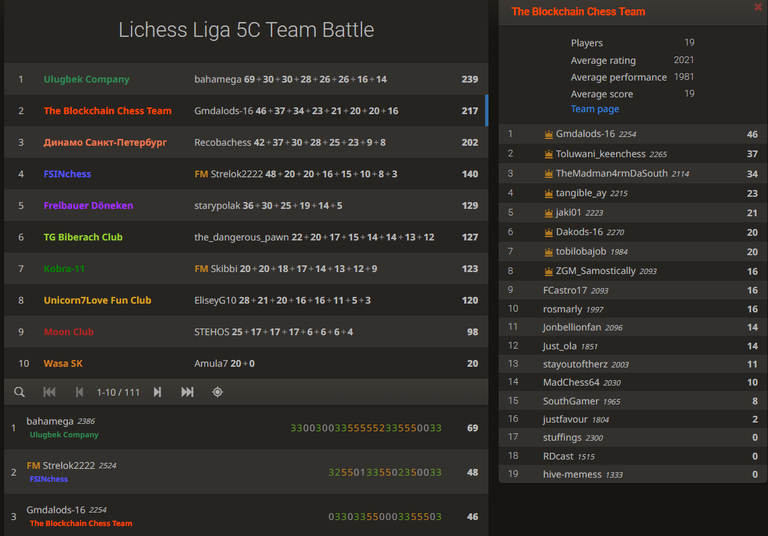Viewport: 768px width, 536px height.
Task: Open Wasa SK team row
Action: coord(246,364)
